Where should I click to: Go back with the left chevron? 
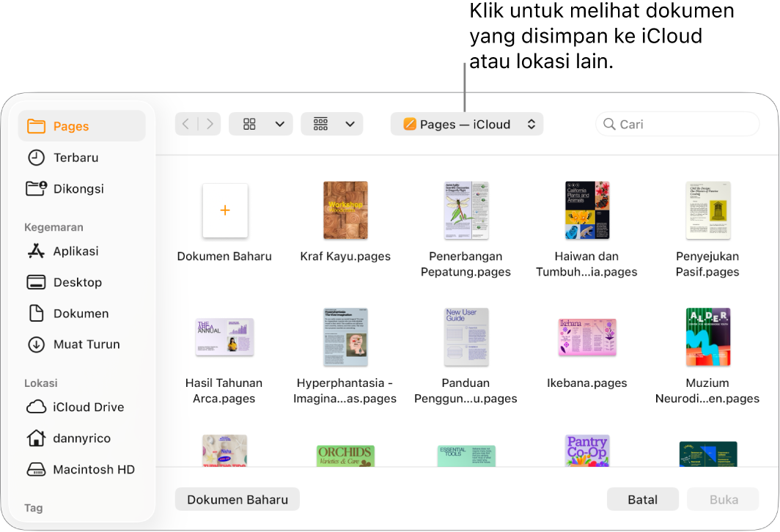click(x=185, y=124)
